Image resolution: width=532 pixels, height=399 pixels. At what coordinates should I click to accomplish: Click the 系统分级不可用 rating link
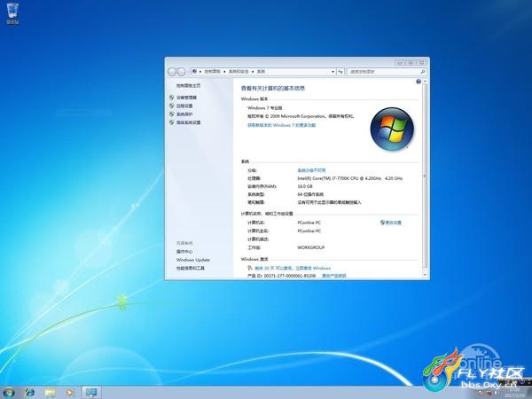coord(311,170)
